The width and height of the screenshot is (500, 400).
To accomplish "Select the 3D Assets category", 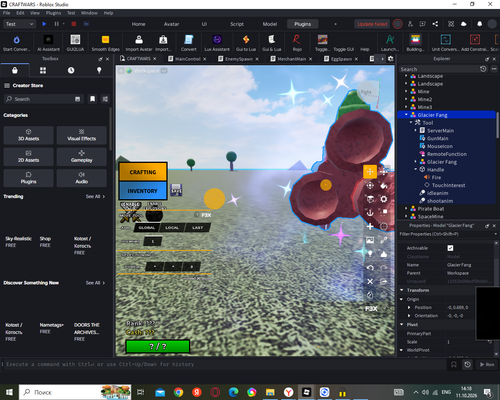I will (28, 135).
